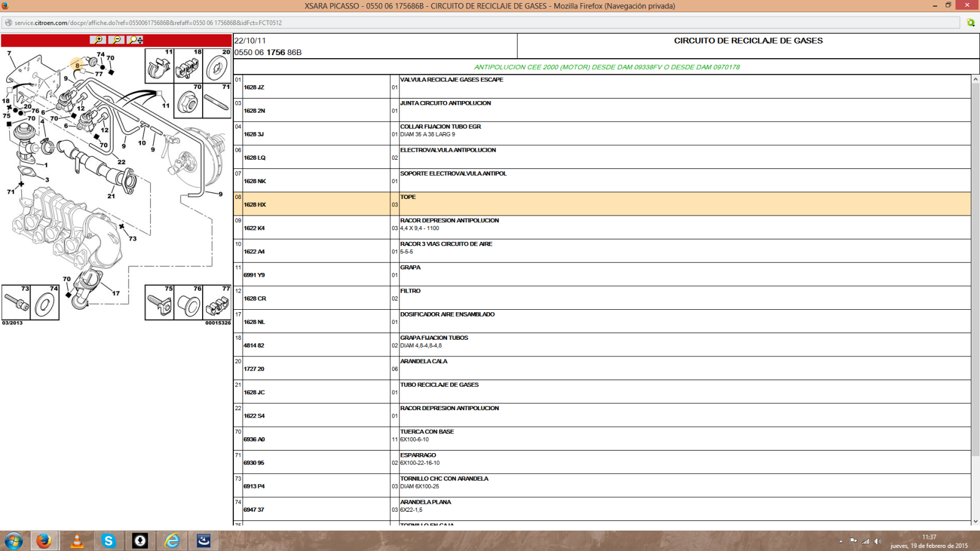Select the DOSIFICADOR AIRE ENSAMBLADO row

pyautogui.click(x=602, y=321)
